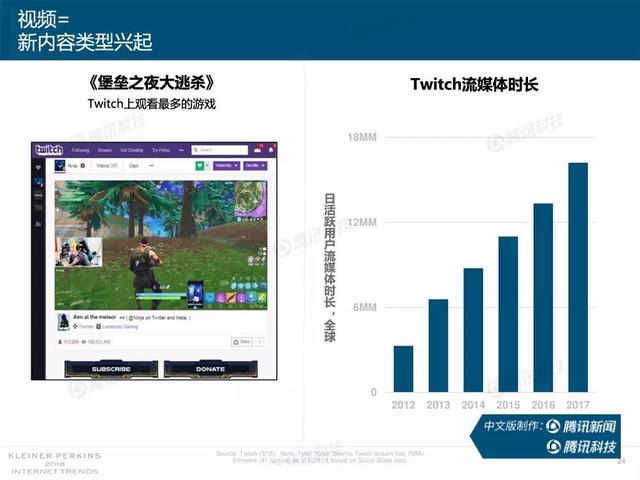Click the 2016 bar in the chart
Viewport: 640px width, 480px height.
coord(543,298)
